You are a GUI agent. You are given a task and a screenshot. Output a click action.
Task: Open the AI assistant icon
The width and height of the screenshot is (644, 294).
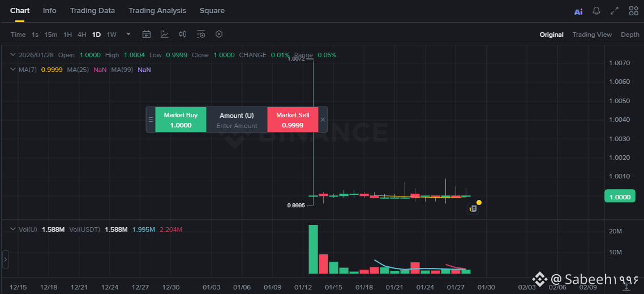click(578, 11)
